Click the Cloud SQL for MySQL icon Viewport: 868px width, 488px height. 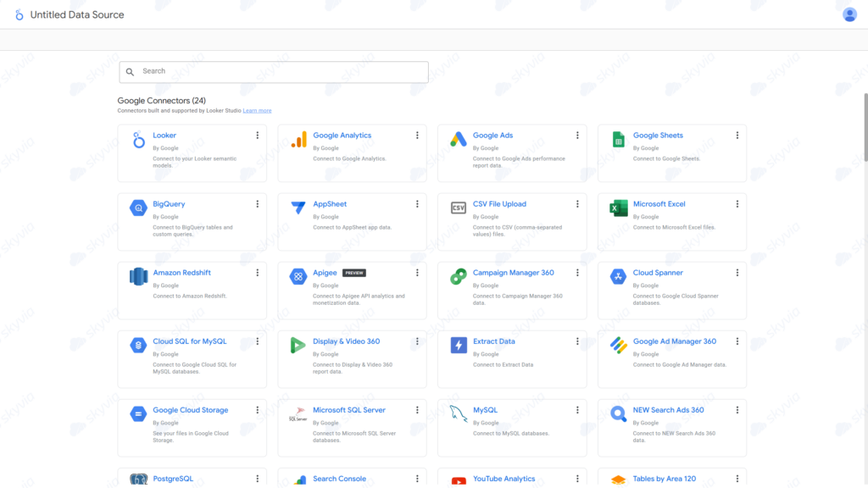point(138,346)
